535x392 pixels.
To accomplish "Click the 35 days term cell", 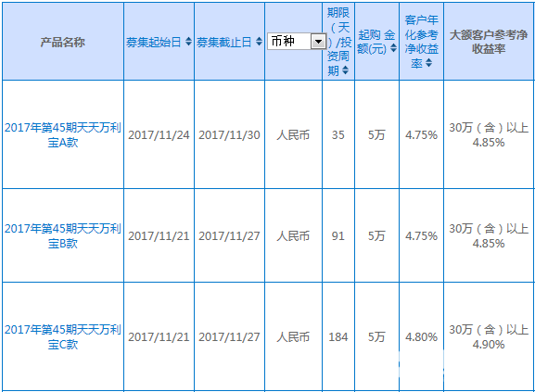I will (x=338, y=135).
